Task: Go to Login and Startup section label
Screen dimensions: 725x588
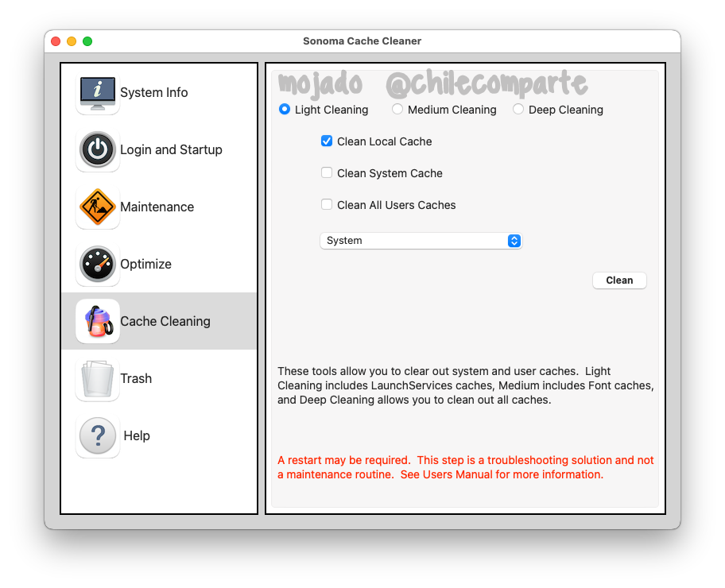Action: pyautogui.click(x=171, y=149)
